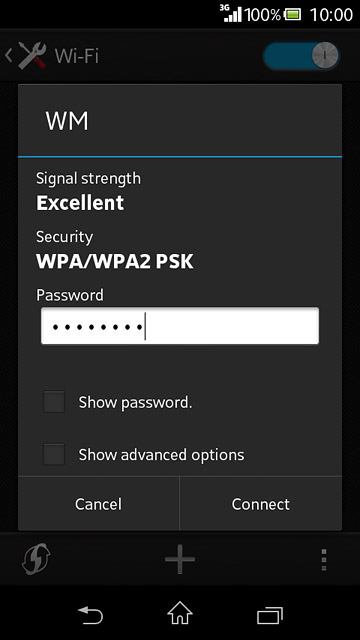This screenshot has width=360, height=640.
Task: Focus the Password input field
Action: (180, 326)
